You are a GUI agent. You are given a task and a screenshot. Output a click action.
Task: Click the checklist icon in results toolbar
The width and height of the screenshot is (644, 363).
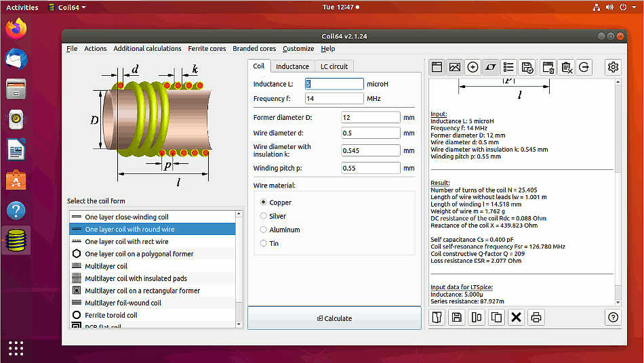508,67
